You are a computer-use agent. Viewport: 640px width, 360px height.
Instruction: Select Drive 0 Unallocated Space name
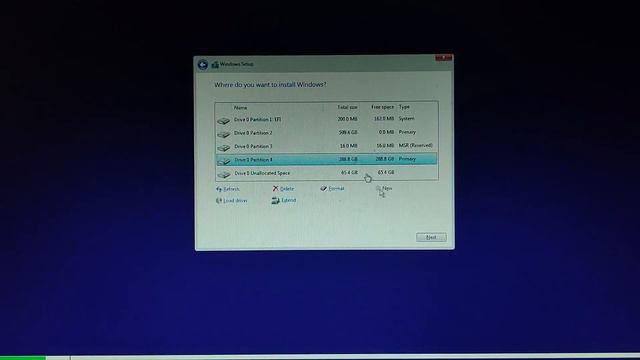coord(262,173)
